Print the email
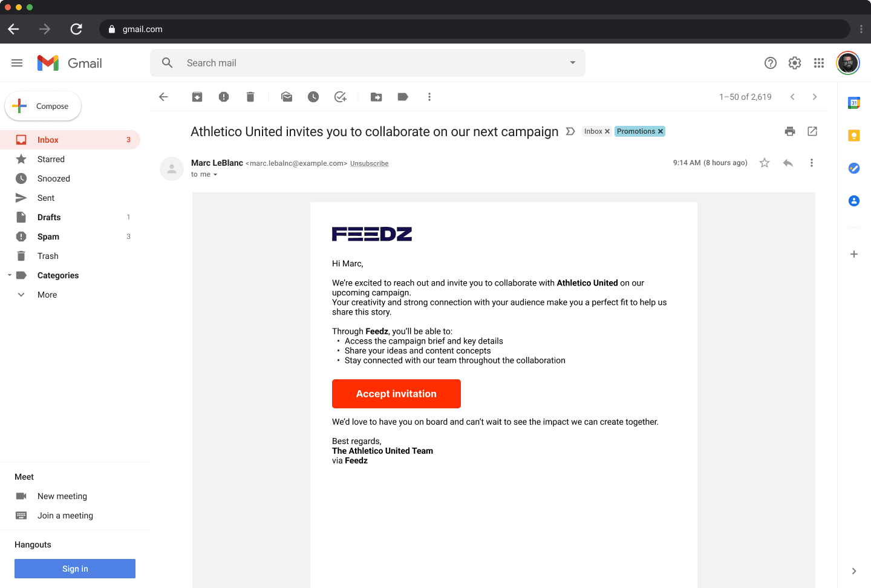This screenshot has height=588, width=871. coord(790,131)
